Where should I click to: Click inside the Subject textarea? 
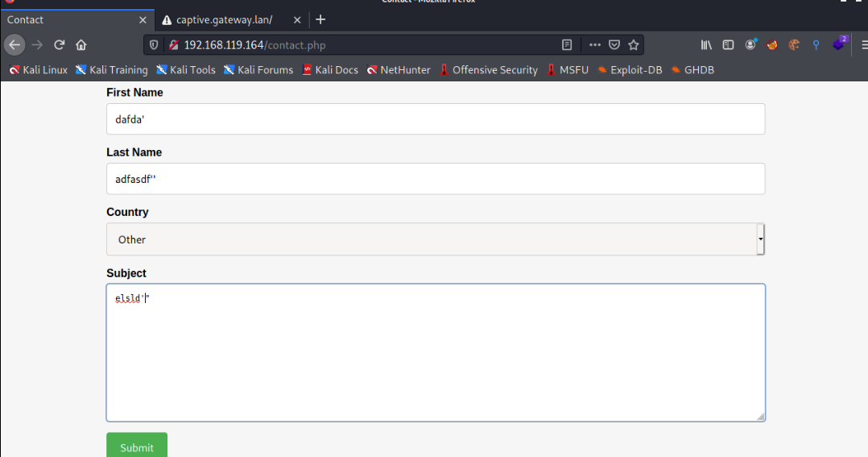tap(436, 353)
